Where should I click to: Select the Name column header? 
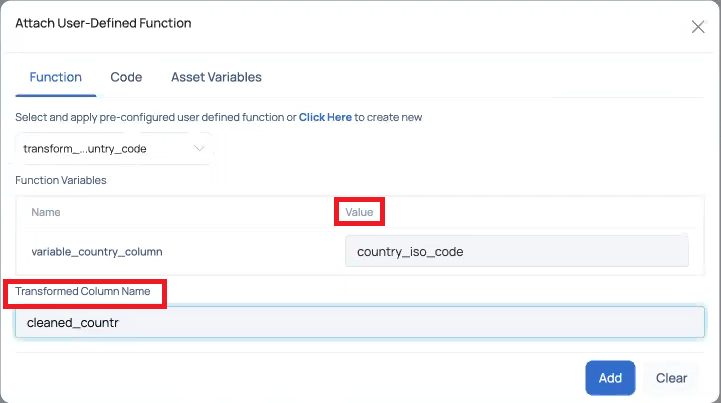click(46, 212)
